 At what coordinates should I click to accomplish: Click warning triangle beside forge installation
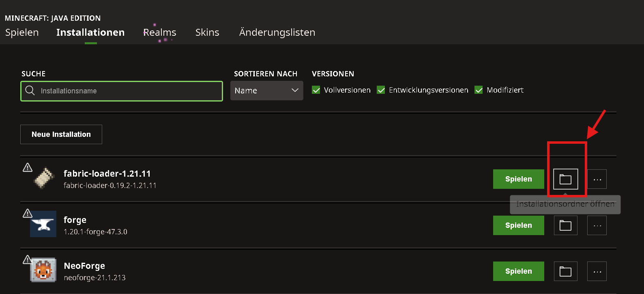pos(28,213)
